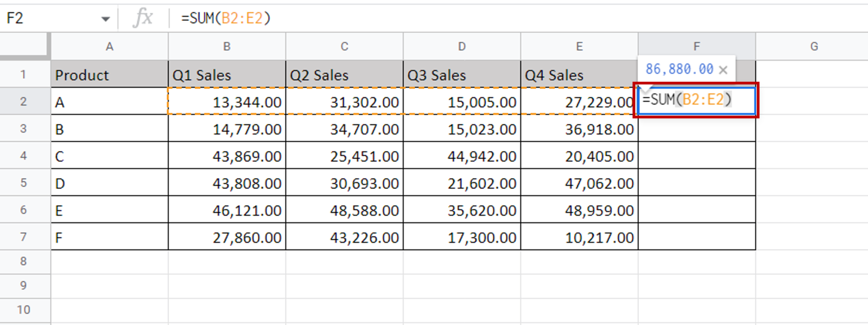
Task: Click cell with 10,217.00
Action: click(x=579, y=237)
